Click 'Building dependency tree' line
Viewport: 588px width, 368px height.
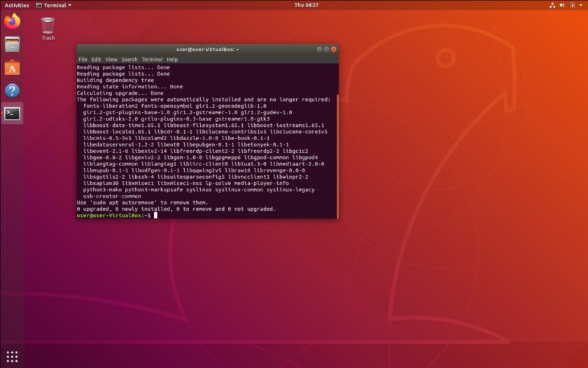115,81
